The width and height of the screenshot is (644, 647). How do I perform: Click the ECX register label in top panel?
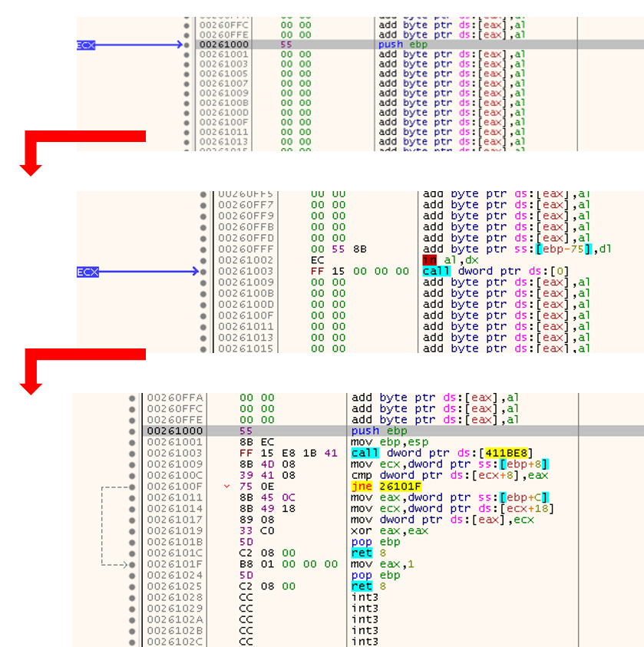click(86, 45)
